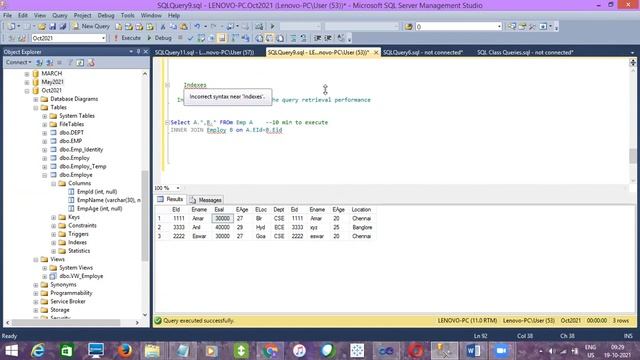
Task: Click Display Estimated Execution Plan icon
Action: [201, 38]
